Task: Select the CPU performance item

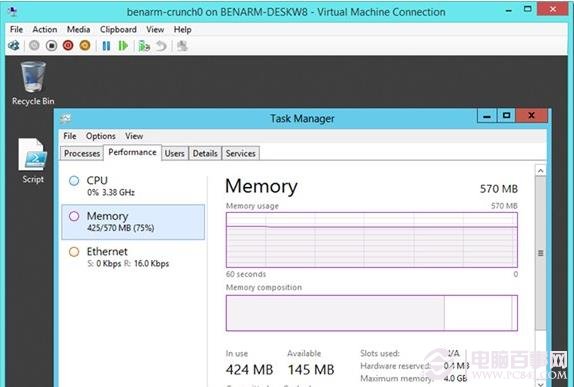Action: 133,186
